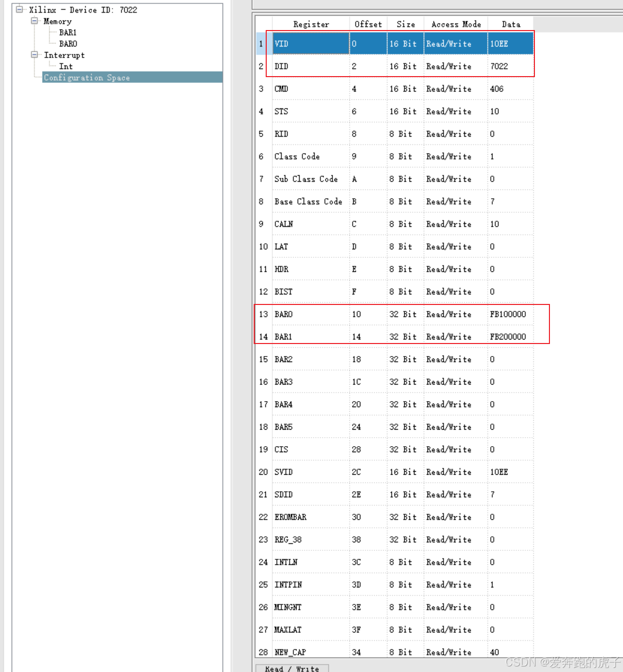
Task: Click the CALN register cell
Action: [311, 224]
